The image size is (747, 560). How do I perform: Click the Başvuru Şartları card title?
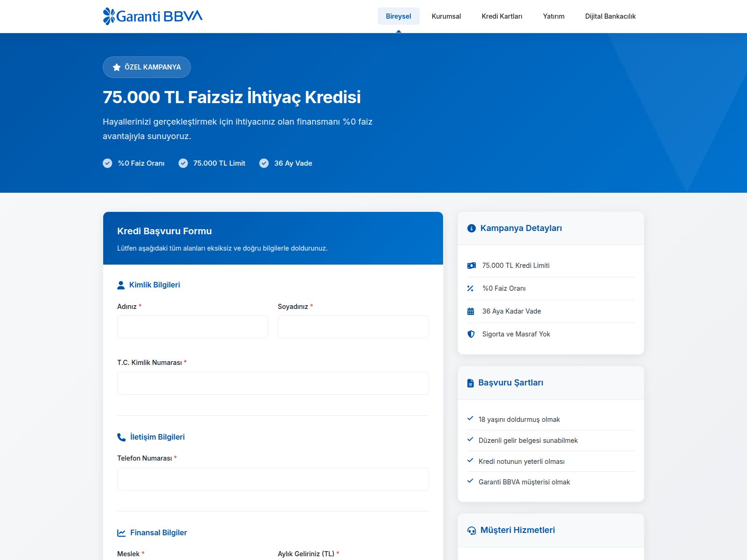pyautogui.click(x=511, y=383)
